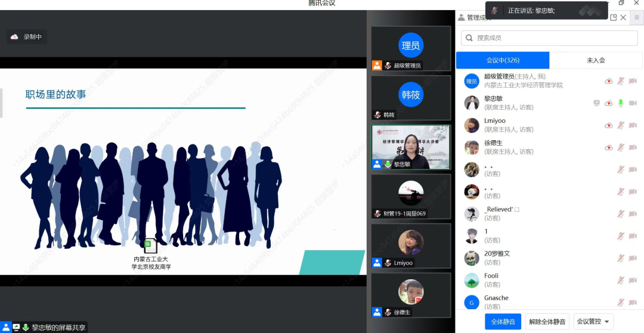This screenshot has width=644, height=333.
Task: Click the 搜索成员 search field
Action: (x=549, y=38)
